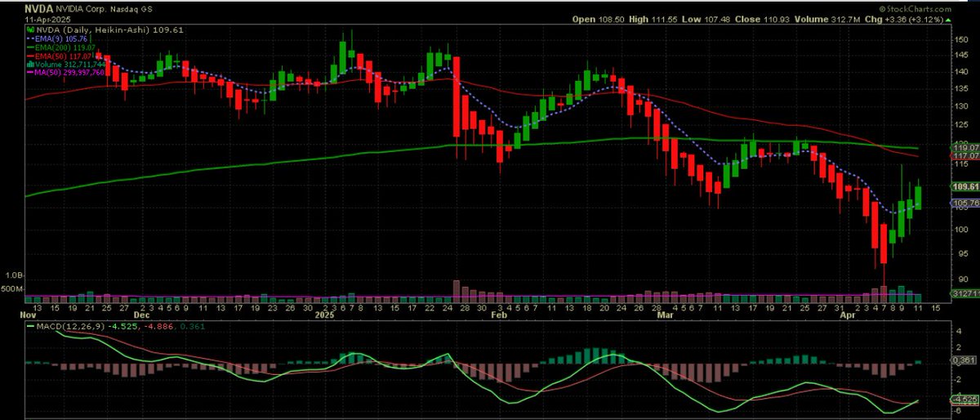Click the 145 price axis label
Screen dimensions: 980x420
[x=960, y=55]
